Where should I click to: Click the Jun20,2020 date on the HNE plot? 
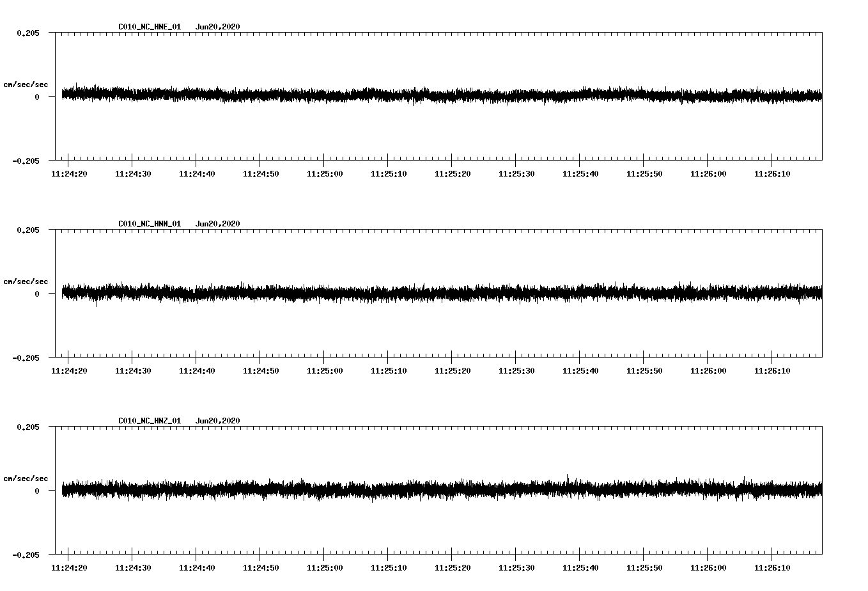[x=218, y=27]
